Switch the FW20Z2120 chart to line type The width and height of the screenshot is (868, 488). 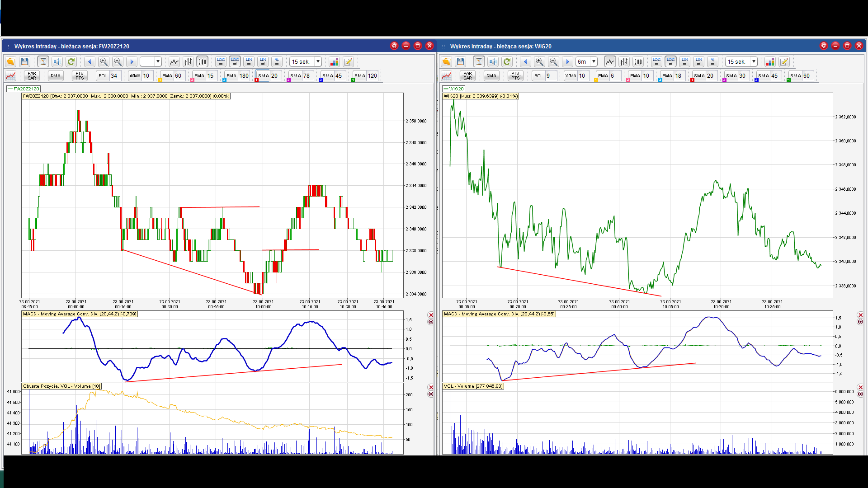174,62
